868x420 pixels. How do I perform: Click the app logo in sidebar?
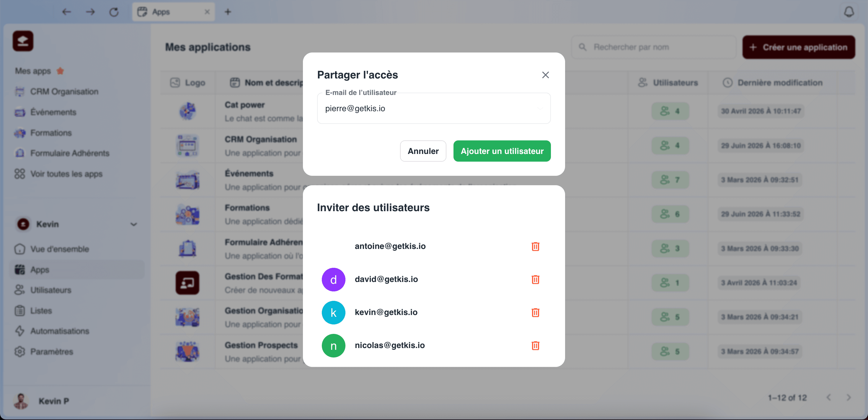click(x=23, y=41)
